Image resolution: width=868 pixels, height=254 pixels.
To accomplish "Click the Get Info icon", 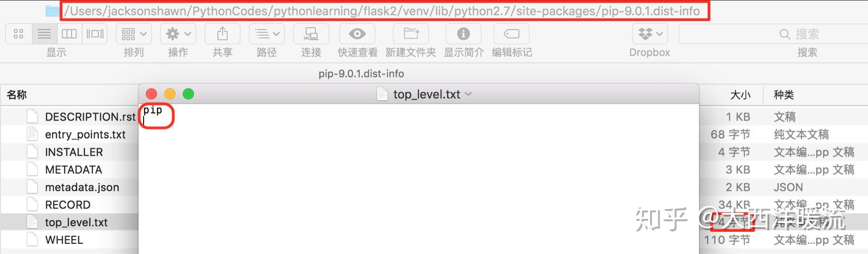I will (x=464, y=34).
